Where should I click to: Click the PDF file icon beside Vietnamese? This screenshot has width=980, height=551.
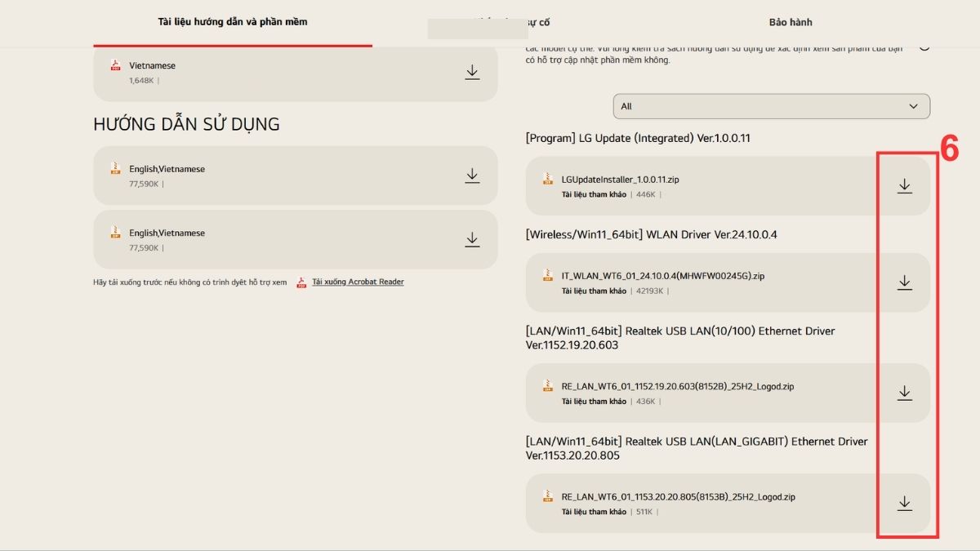coord(116,65)
